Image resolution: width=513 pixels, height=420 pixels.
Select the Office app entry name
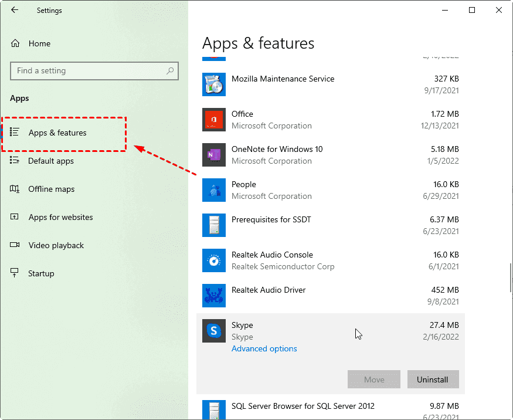coord(242,114)
